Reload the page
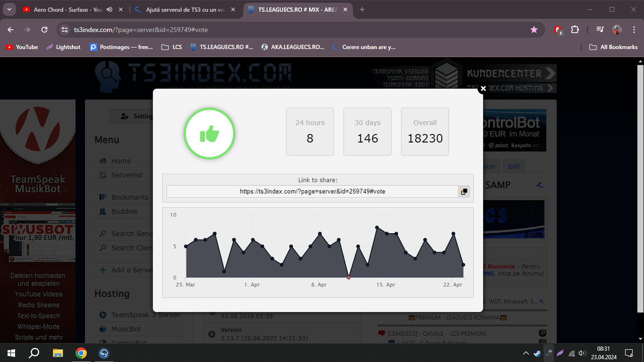 point(44,30)
